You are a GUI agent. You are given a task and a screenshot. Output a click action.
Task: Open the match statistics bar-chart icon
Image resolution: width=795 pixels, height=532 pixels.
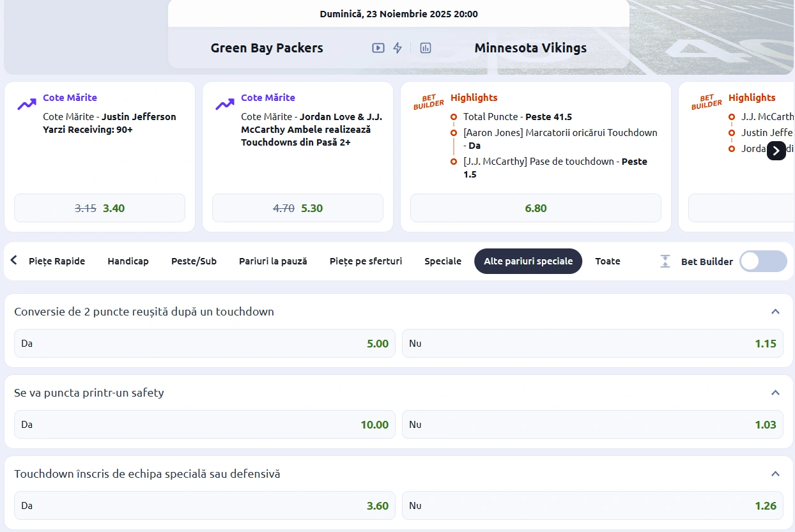tap(426, 47)
